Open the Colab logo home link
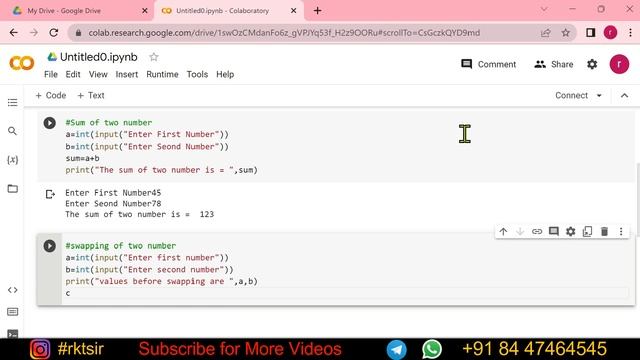640x360 pixels. coord(22,63)
